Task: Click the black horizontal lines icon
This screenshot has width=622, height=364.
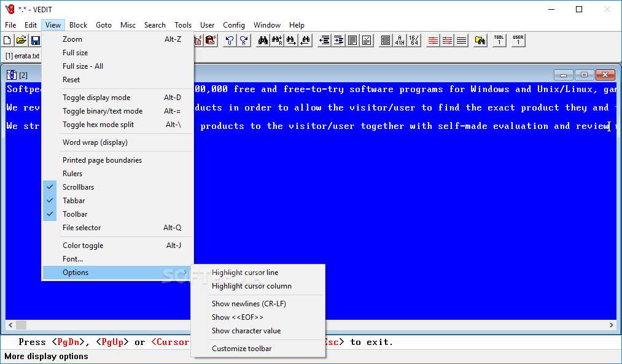Action: click(461, 40)
